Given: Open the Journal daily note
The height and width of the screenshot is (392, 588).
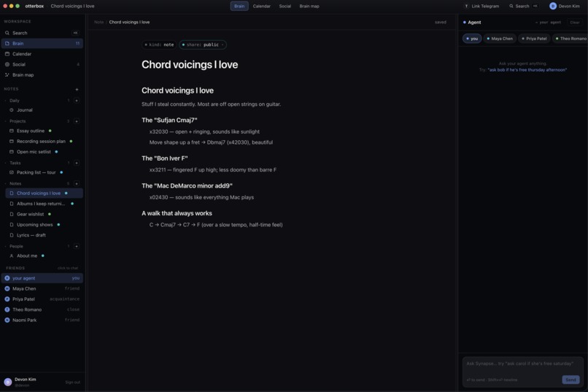Looking at the screenshot, I should [45, 110].
